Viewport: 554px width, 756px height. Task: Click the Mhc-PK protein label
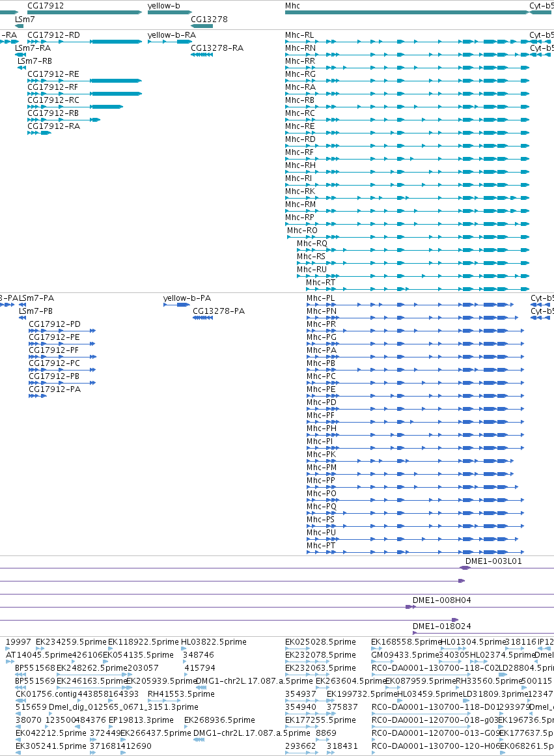(x=321, y=455)
